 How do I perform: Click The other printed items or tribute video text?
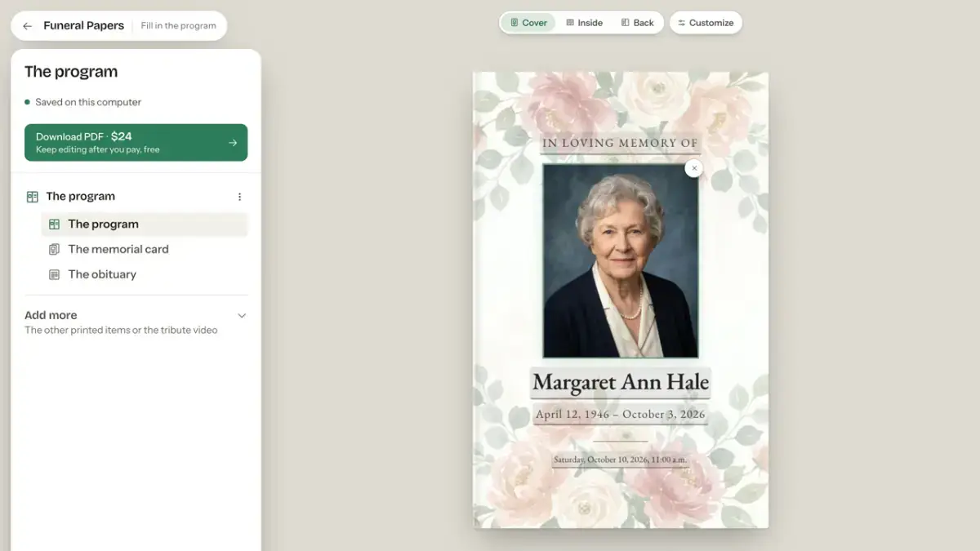[x=121, y=331]
